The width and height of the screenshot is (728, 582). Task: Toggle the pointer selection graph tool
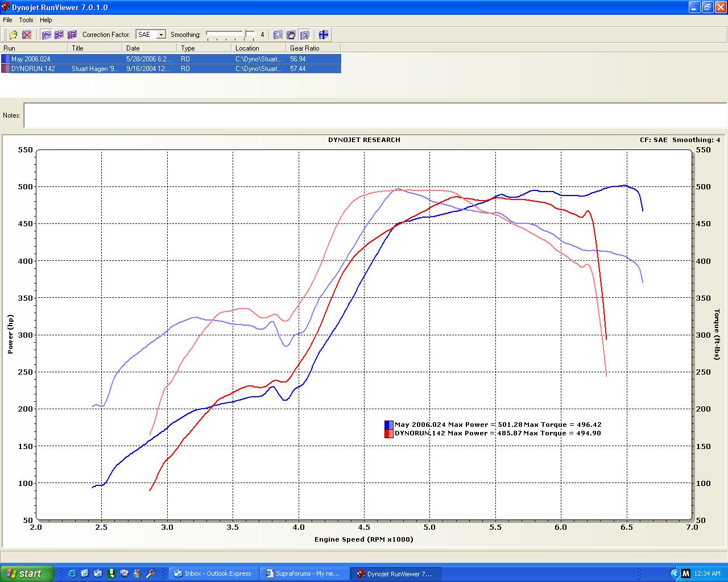coord(304,35)
